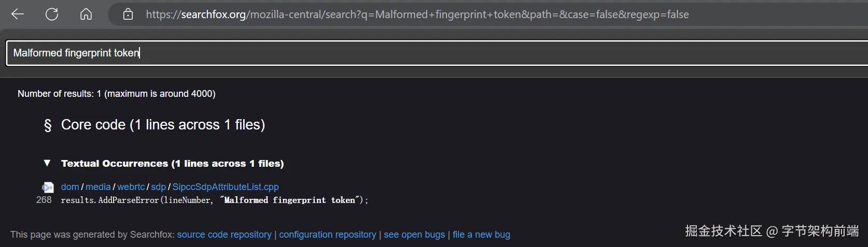Open the configuration repository link
The width and height of the screenshot is (868, 247).
pyautogui.click(x=327, y=235)
